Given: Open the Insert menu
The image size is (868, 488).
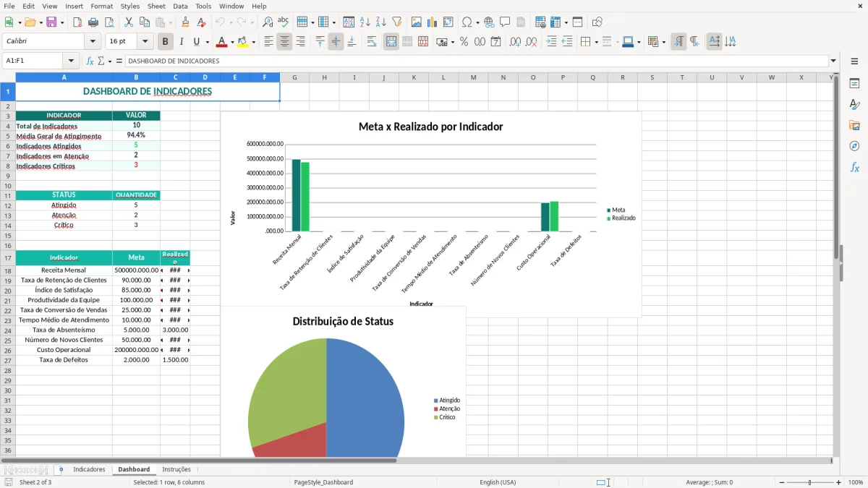Looking at the screenshot, I should (74, 6).
